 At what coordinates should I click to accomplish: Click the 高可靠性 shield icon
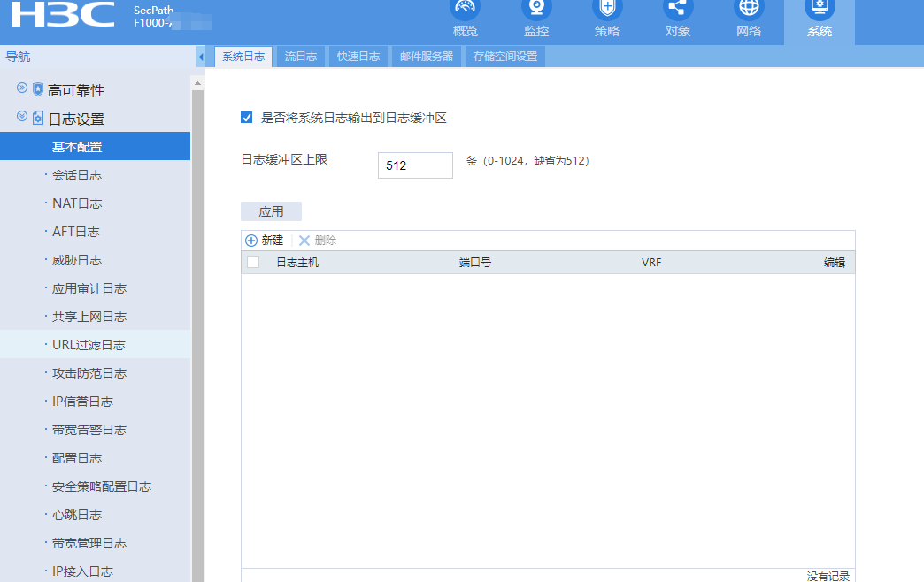click(38, 89)
